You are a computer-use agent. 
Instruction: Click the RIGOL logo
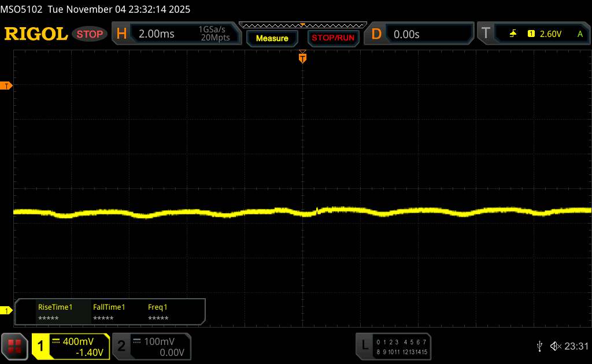[x=36, y=34]
